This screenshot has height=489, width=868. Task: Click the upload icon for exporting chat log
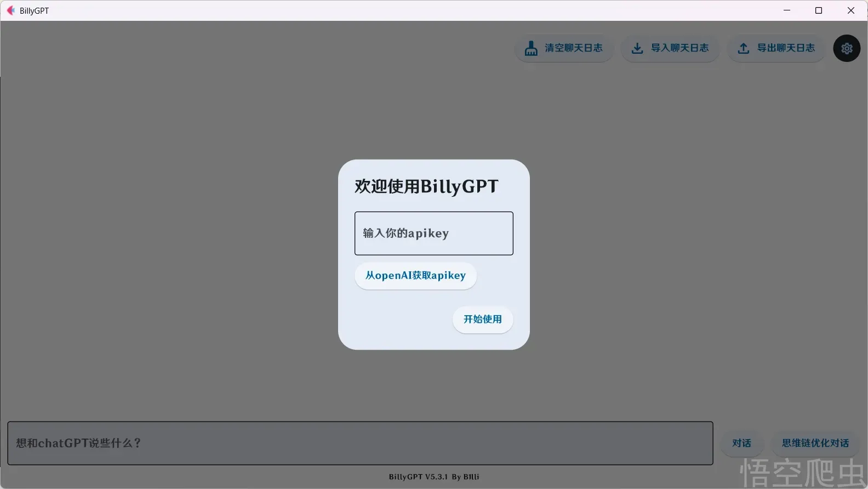743,48
